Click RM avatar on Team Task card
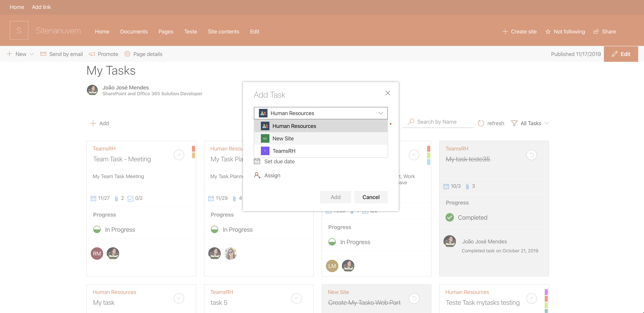The height and width of the screenshot is (313, 644). (97, 254)
